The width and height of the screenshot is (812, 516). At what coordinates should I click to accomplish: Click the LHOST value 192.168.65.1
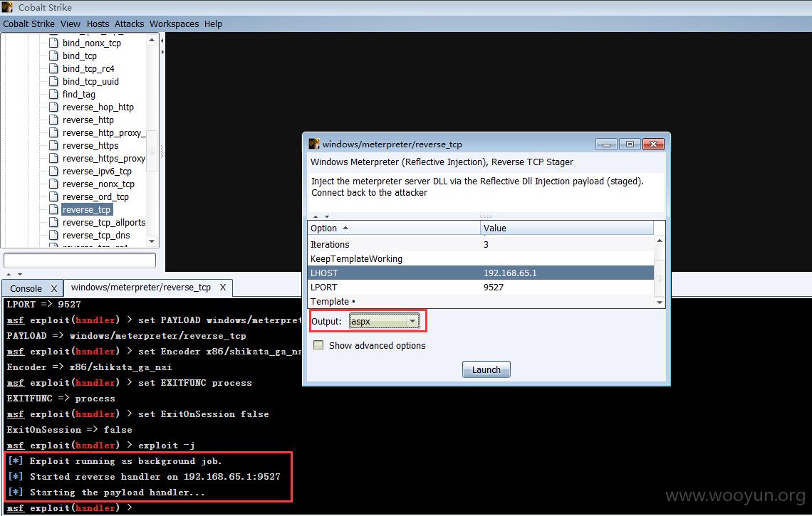pos(510,273)
